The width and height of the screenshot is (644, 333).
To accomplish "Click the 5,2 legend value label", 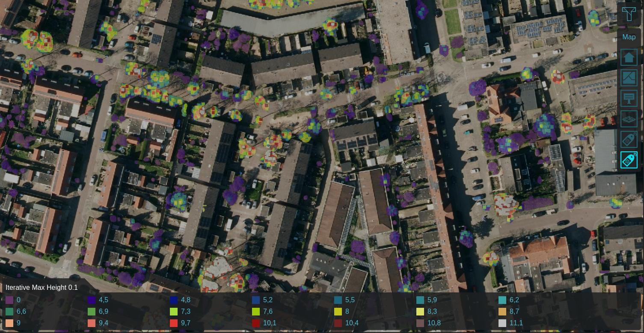I will click(267, 300).
